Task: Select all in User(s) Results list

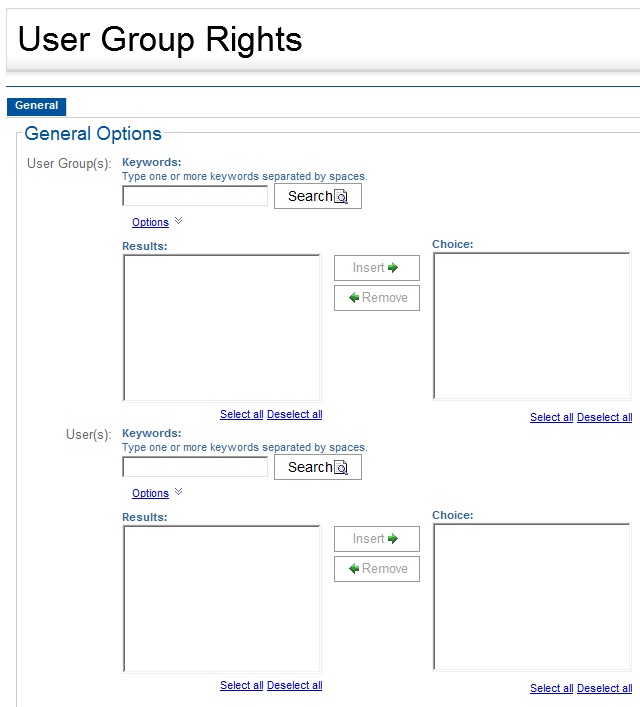Action: coord(241,686)
